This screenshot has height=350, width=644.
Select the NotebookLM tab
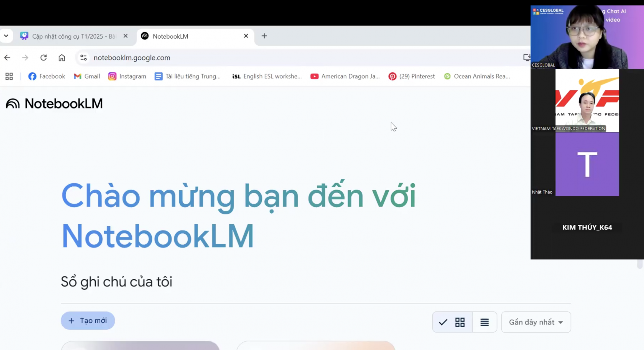pyautogui.click(x=195, y=36)
